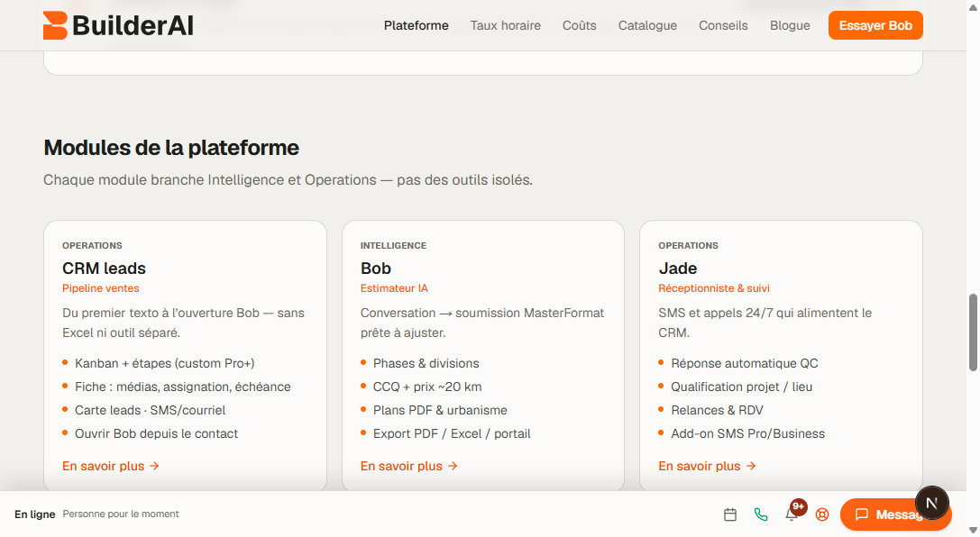Click the OPERATIONS label above CRM leads
The width and height of the screenshot is (980, 537).
pos(92,245)
